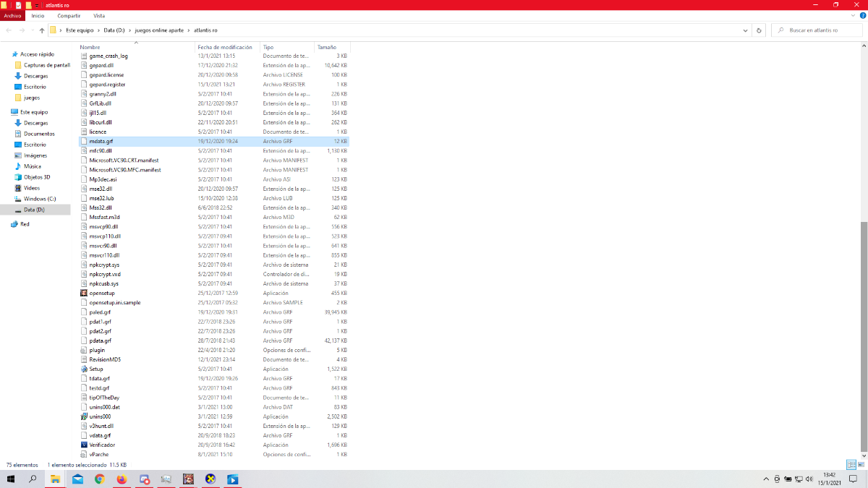Select the unins000 application icon

click(84, 416)
